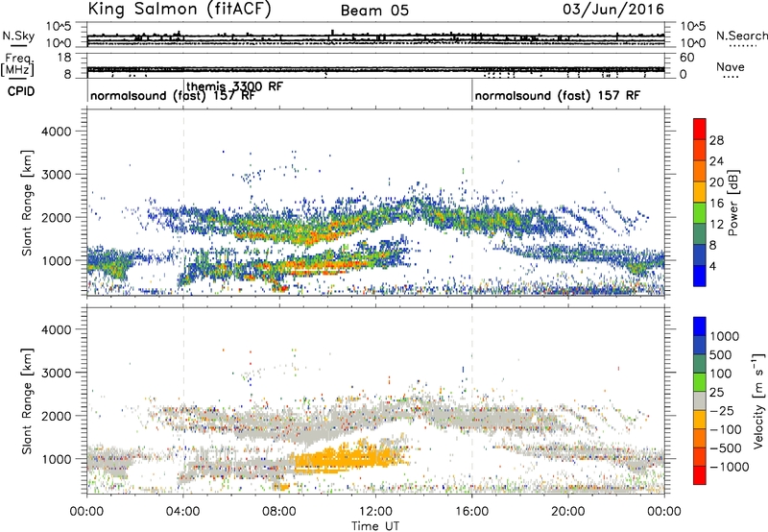The image size is (768, 532).
Task: Click the 'Power [dB]' color bar label
Action: [x=732, y=203]
